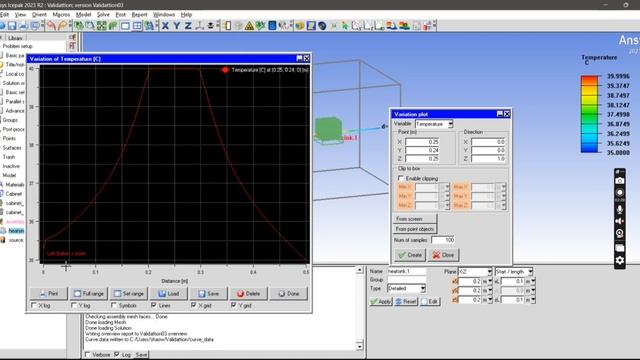Open the View menu
Screen dimensions: 640x360
coord(20,14)
